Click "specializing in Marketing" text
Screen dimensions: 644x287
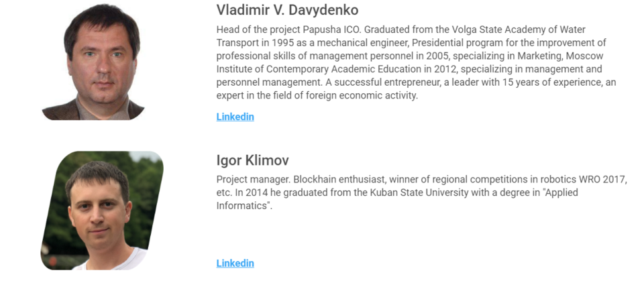(507, 56)
